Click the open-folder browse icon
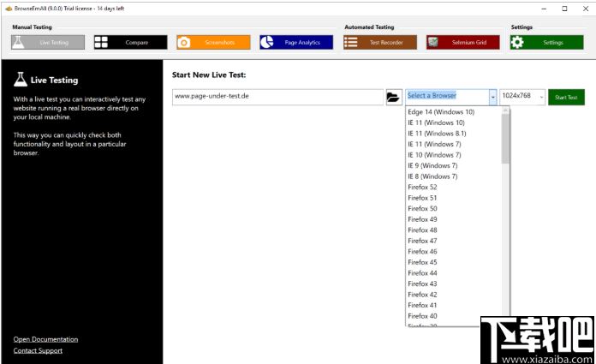 [394, 98]
